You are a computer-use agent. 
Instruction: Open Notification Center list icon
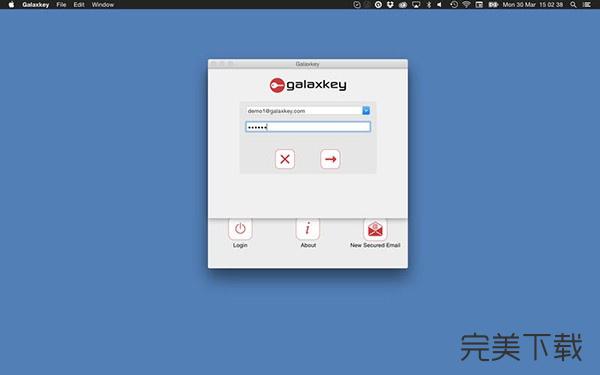coord(586,5)
